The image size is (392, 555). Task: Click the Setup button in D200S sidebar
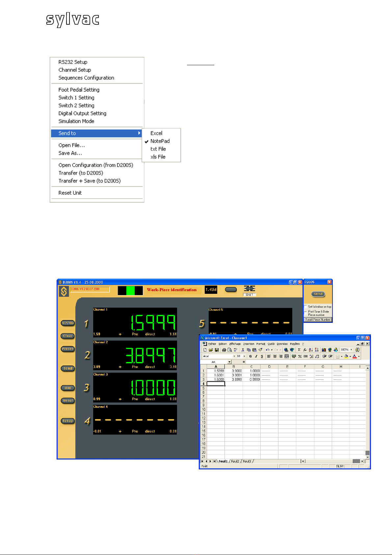pyautogui.click(x=68, y=421)
